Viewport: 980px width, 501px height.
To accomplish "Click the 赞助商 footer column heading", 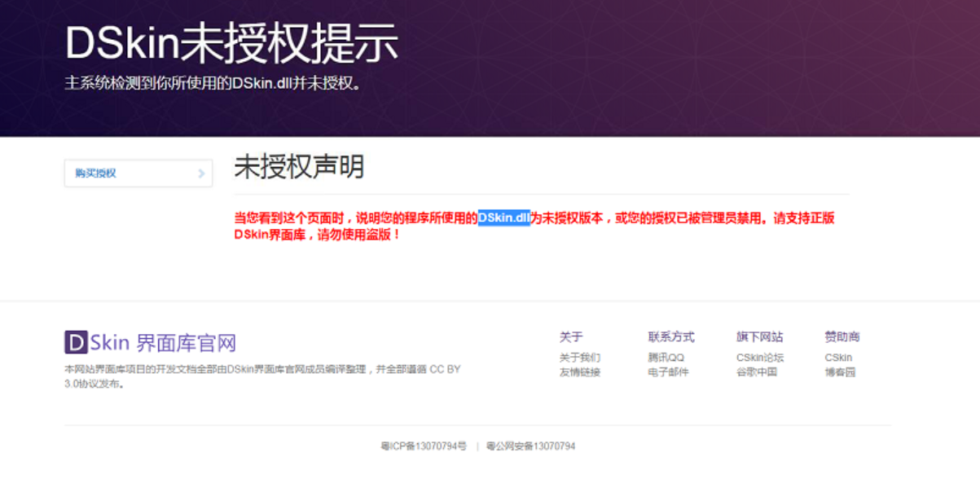I will 842,336.
